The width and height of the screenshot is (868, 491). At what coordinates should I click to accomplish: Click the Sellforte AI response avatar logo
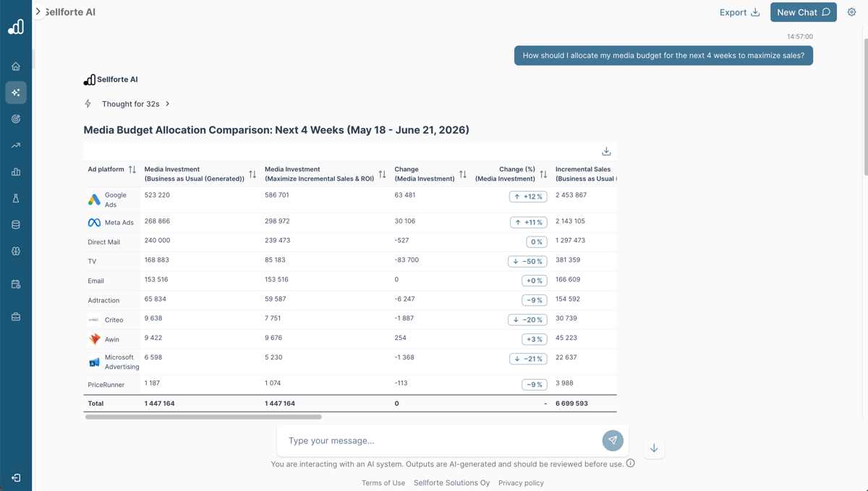pyautogui.click(x=89, y=80)
